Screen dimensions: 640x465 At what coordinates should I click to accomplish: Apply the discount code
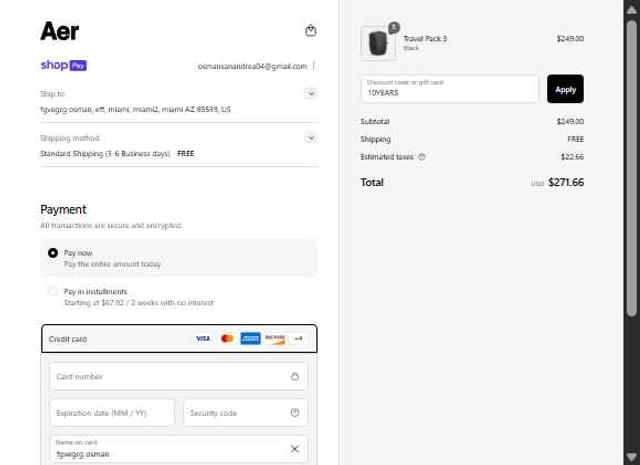[x=565, y=89]
